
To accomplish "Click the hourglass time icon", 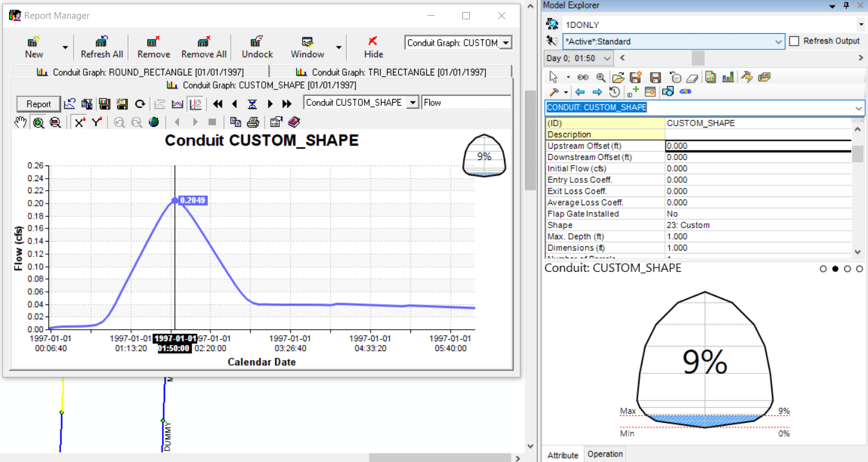I will click(253, 104).
